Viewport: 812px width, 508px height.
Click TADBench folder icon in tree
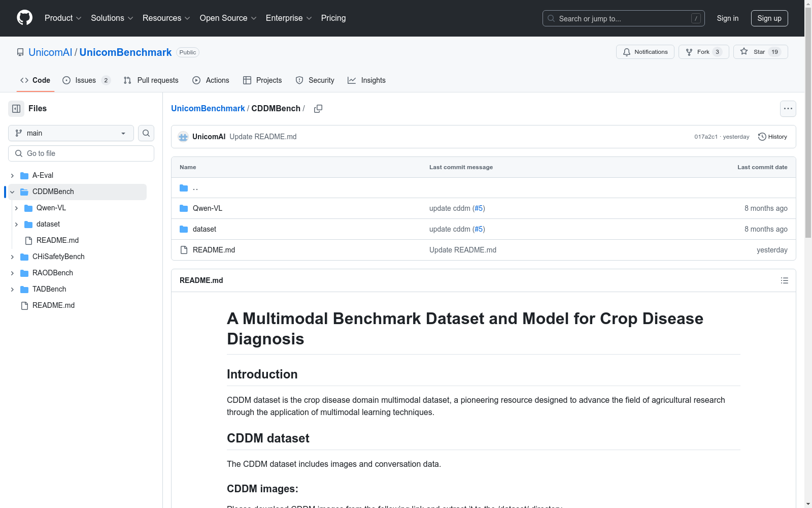(24, 290)
